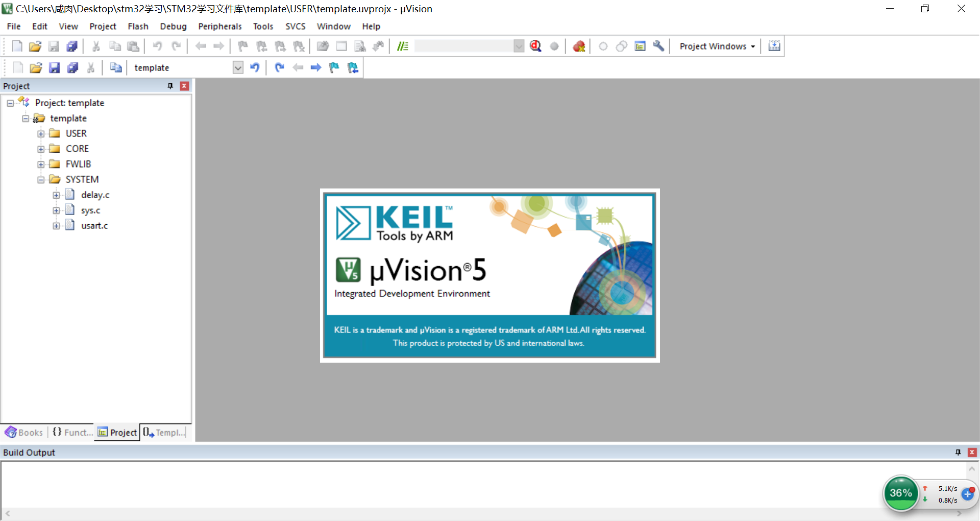Open the Peripherals menu
The width and height of the screenshot is (980, 521).
point(220,27)
